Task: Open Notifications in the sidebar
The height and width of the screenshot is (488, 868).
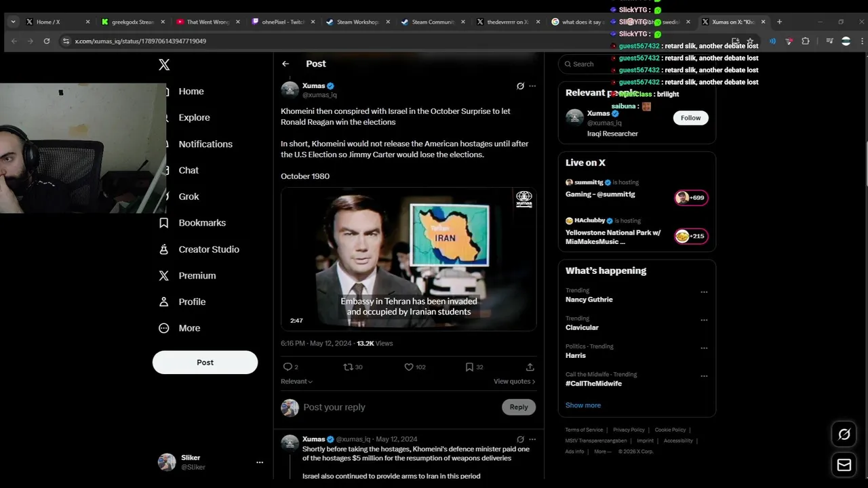Action: 205,144
